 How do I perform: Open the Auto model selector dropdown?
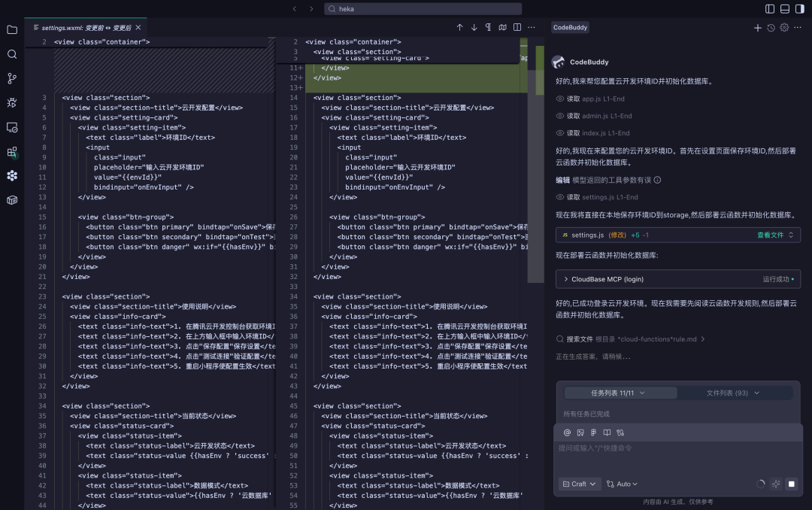pos(623,484)
